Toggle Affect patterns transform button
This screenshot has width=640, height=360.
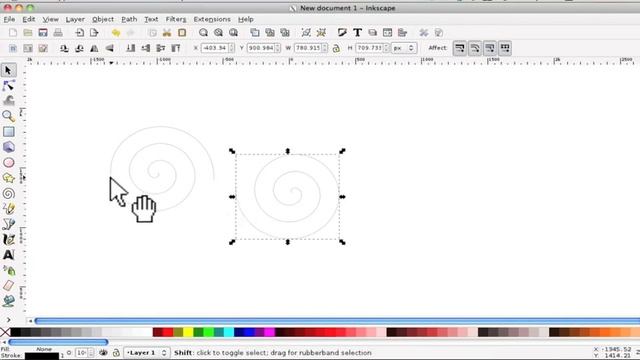[505, 48]
